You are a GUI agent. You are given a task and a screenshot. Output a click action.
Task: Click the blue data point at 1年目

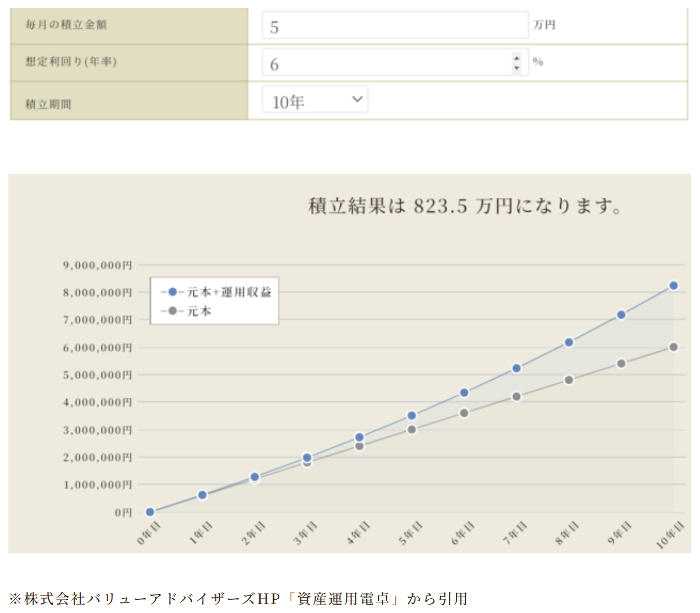[x=202, y=495]
